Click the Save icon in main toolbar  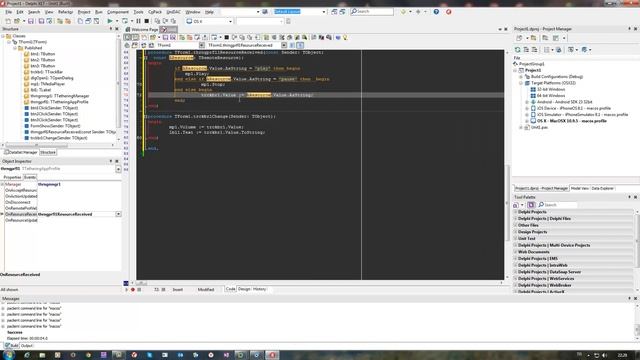[31, 21]
